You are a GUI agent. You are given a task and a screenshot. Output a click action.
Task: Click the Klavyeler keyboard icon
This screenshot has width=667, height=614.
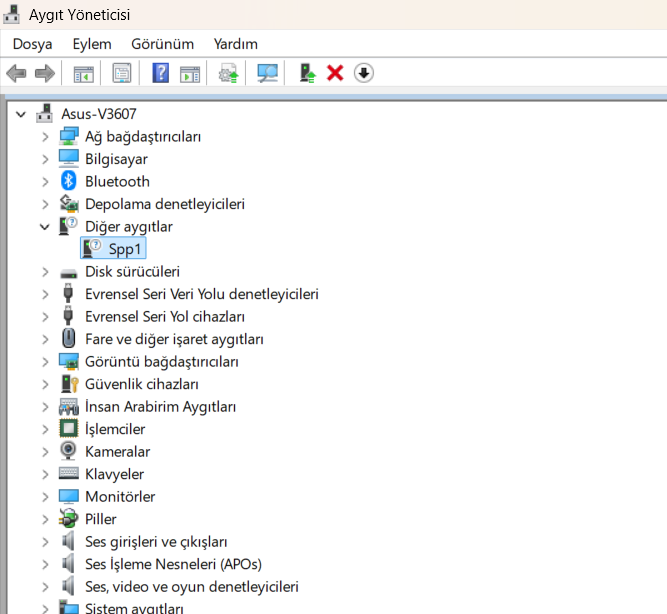click(x=68, y=473)
